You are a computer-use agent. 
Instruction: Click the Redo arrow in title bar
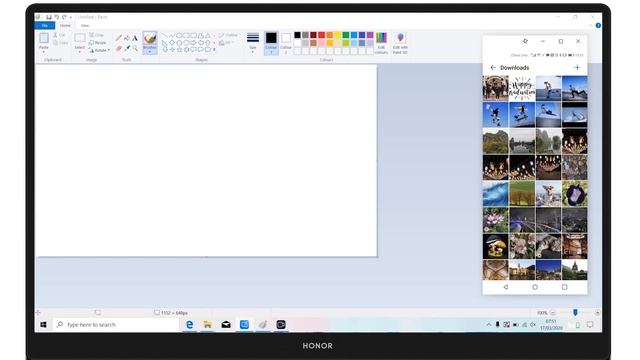64,17
